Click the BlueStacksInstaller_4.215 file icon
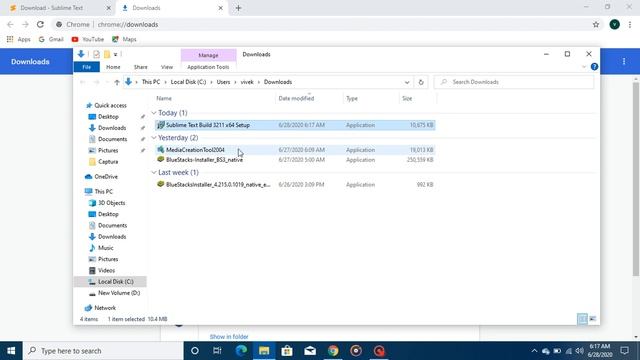 (x=160, y=184)
